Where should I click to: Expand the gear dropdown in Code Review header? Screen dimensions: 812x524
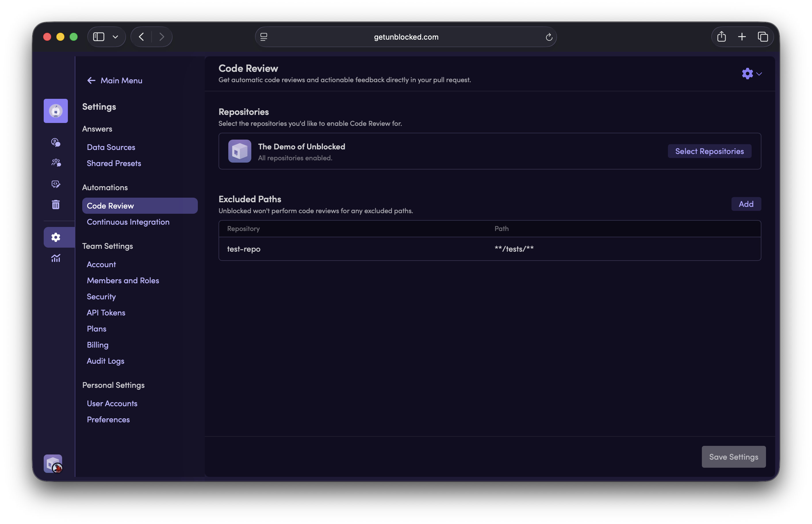[x=751, y=74]
